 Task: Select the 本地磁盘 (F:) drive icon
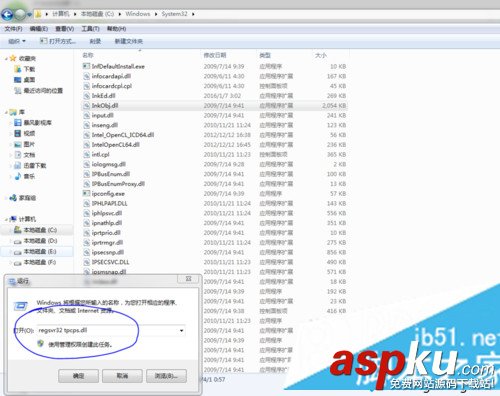pyautogui.click(x=18, y=262)
